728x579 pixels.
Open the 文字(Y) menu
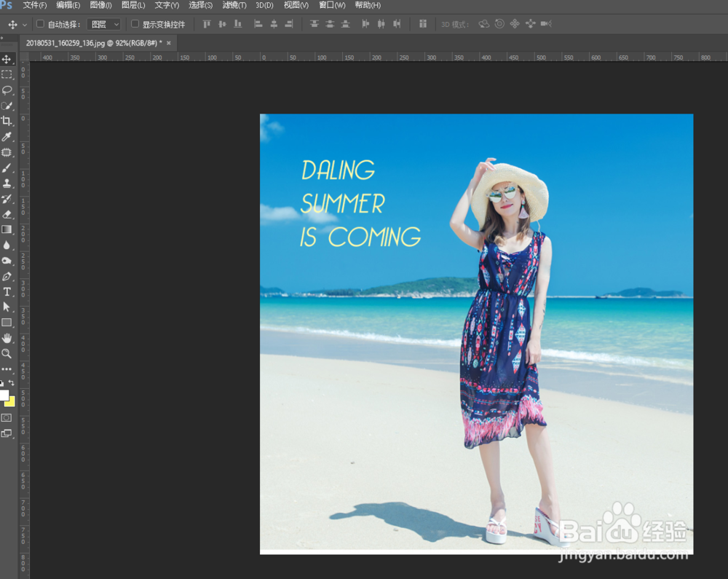click(167, 5)
